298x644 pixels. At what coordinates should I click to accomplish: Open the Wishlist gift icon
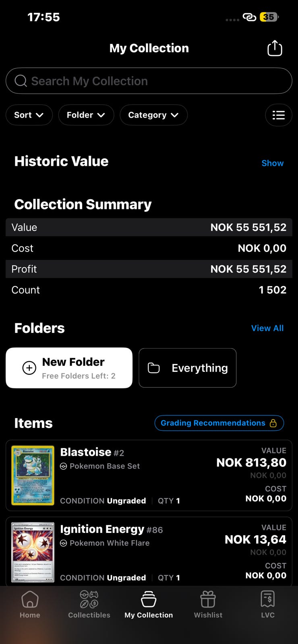click(x=208, y=599)
